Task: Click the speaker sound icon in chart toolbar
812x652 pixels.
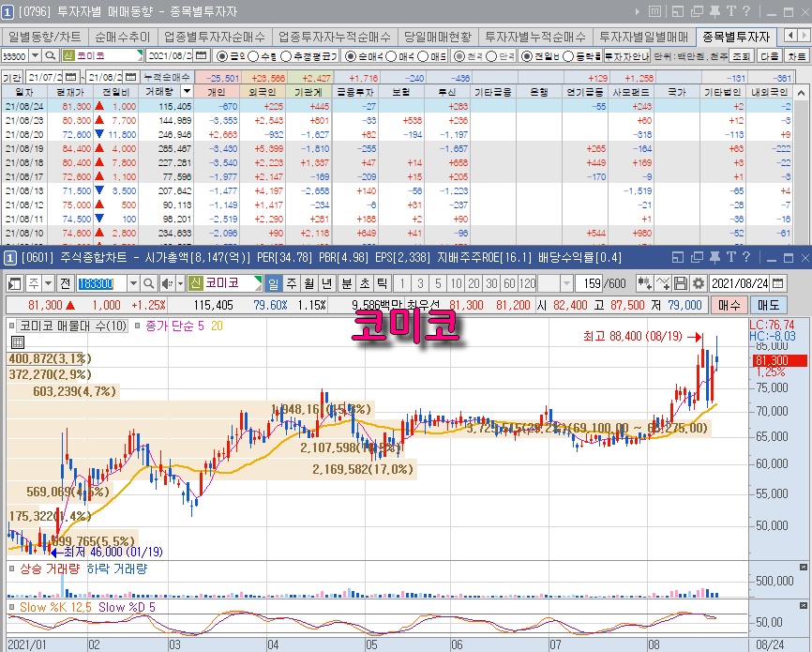Action: (167, 283)
